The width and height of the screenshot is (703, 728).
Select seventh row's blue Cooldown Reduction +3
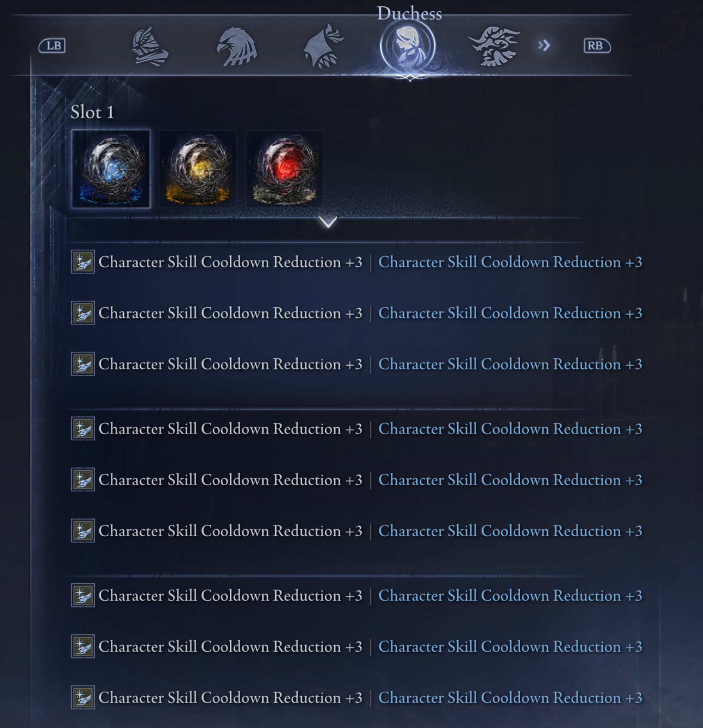(510, 596)
